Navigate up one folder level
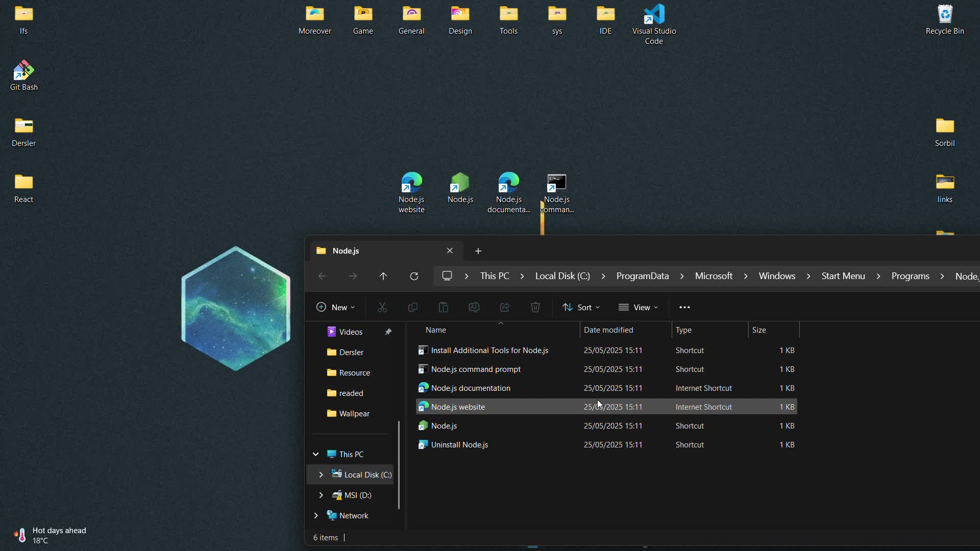 coord(383,276)
